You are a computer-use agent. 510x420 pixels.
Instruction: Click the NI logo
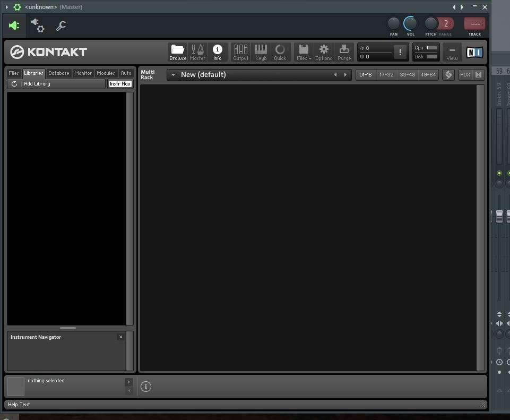coord(474,52)
